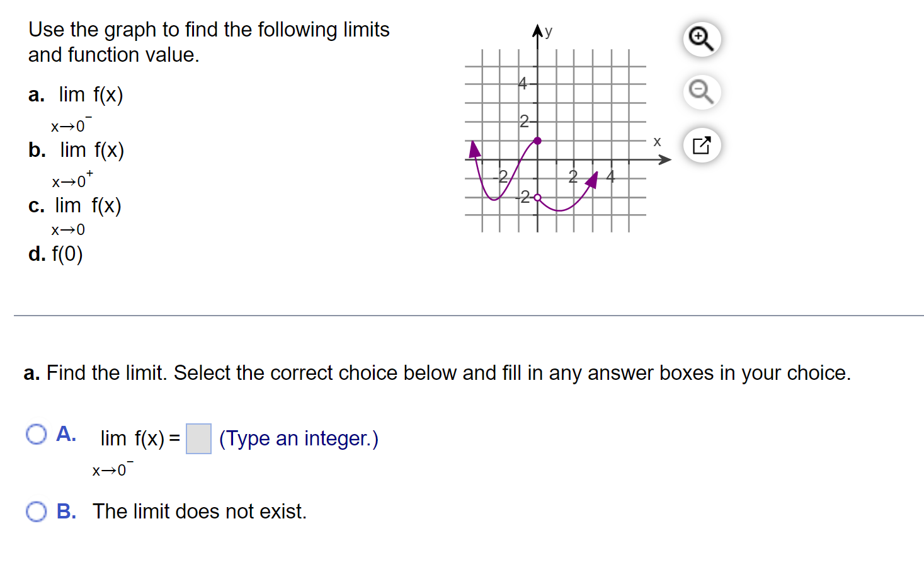The image size is (924, 572).
Task: Click the zoom in magnifier icon
Action: tap(702, 39)
